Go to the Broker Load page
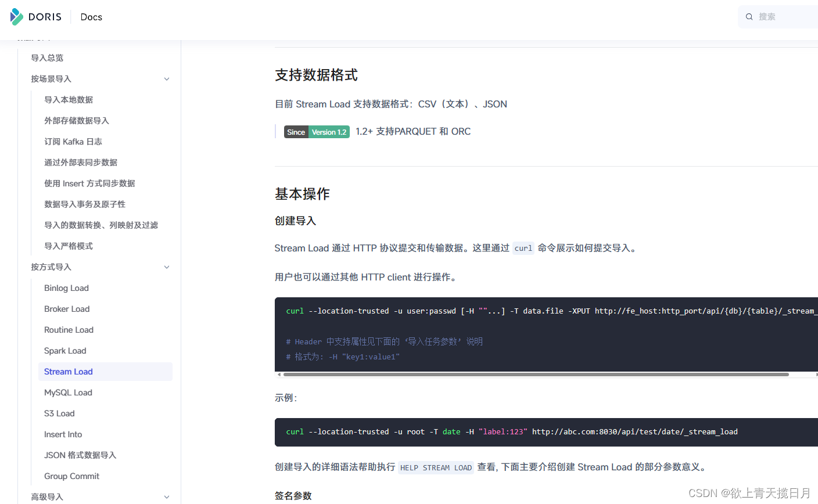 click(x=67, y=309)
